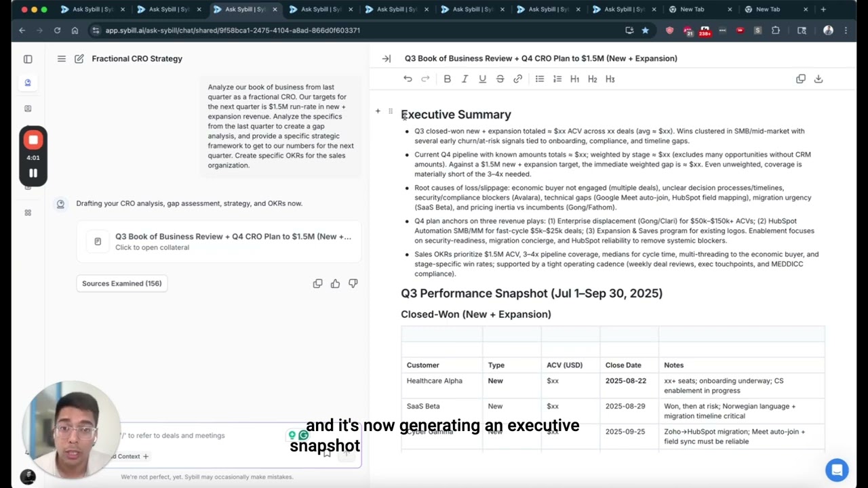Collapse the document panel with arrow icon
868x488 pixels.
pos(387,59)
